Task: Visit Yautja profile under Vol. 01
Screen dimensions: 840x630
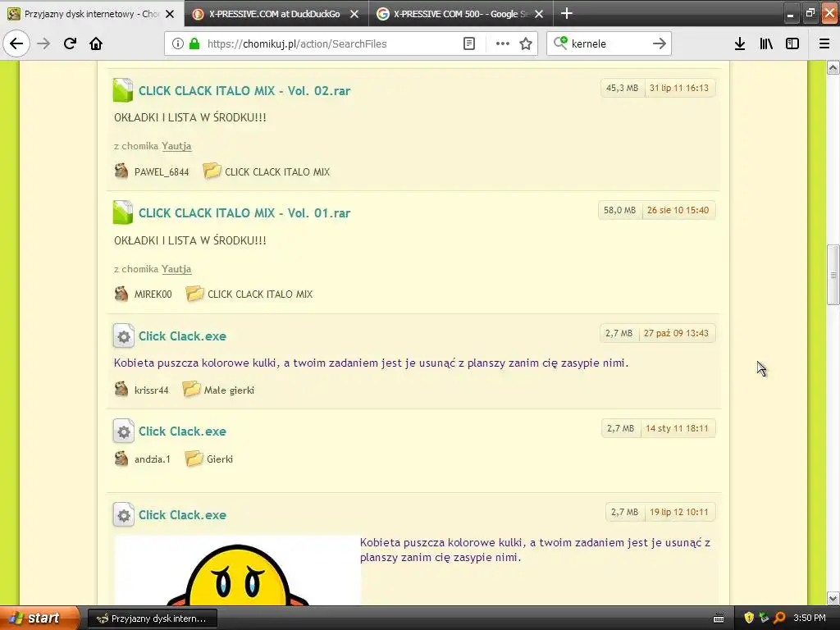Action: click(176, 269)
